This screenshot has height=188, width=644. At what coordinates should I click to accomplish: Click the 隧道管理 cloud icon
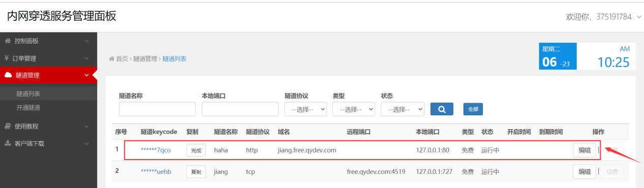8,75
